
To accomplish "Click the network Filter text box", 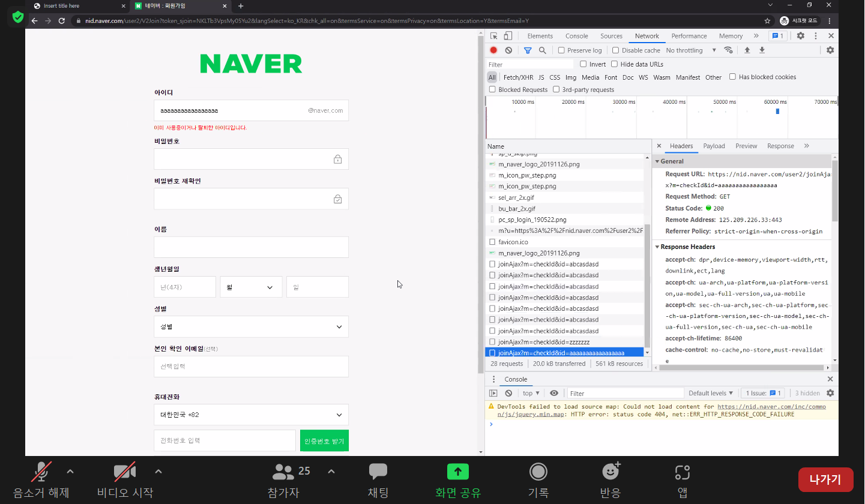I will click(530, 64).
